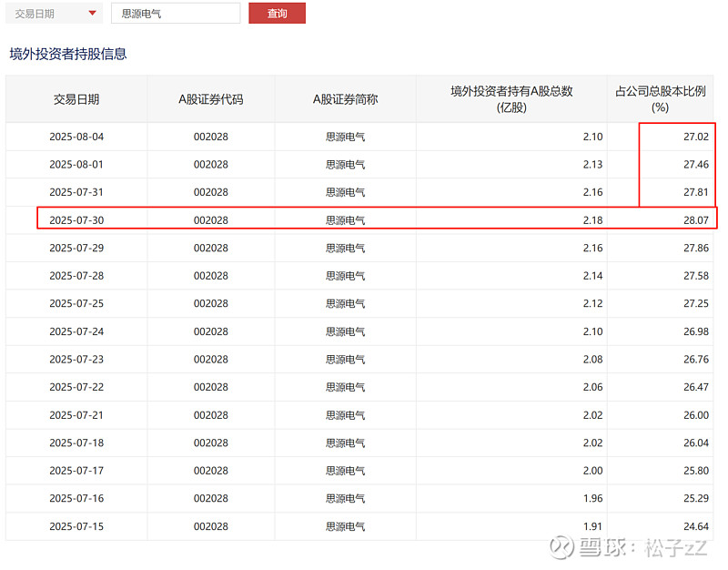Click the red 查询 button

[277, 13]
